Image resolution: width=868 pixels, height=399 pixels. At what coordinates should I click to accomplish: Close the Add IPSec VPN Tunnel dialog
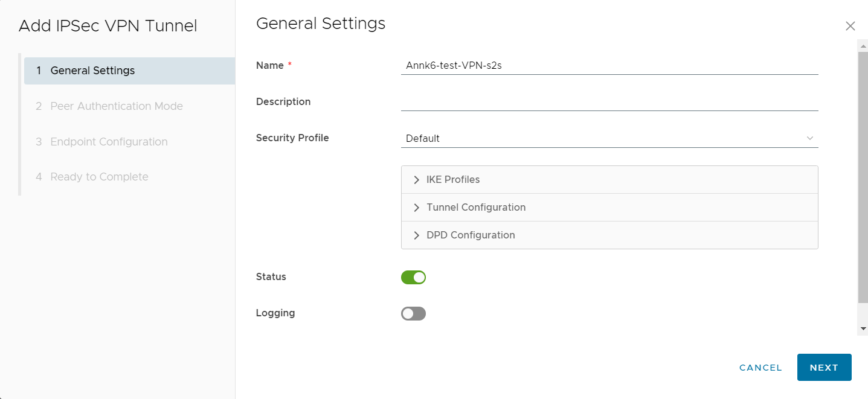850,26
